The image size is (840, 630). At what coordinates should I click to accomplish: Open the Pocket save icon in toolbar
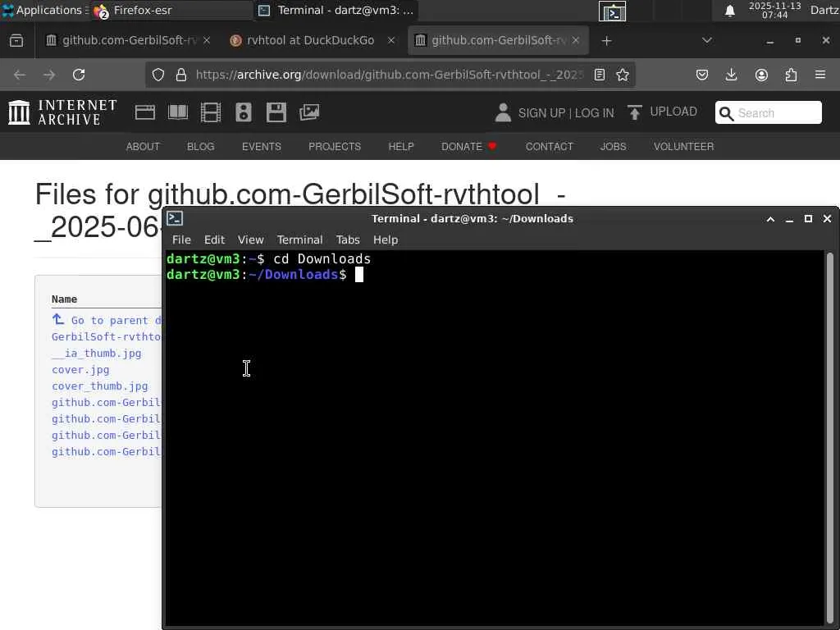702,75
